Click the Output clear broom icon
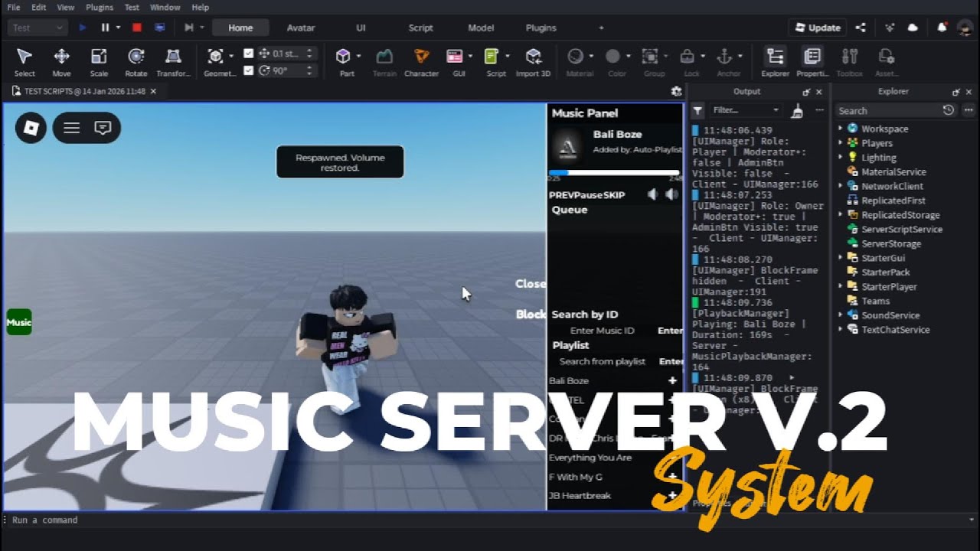Viewport: 980px width, 551px height. [798, 111]
